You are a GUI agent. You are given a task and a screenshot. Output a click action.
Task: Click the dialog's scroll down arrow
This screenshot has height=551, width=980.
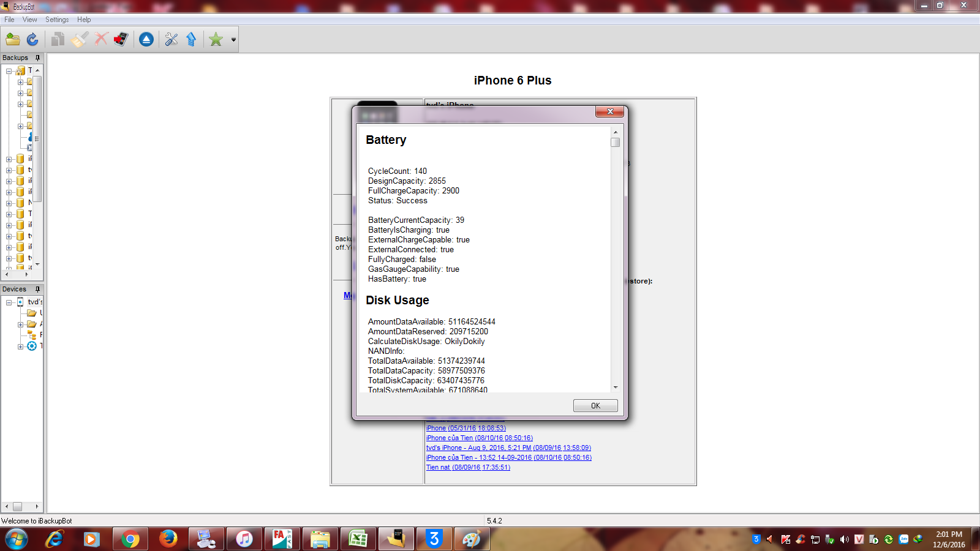click(616, 387)
